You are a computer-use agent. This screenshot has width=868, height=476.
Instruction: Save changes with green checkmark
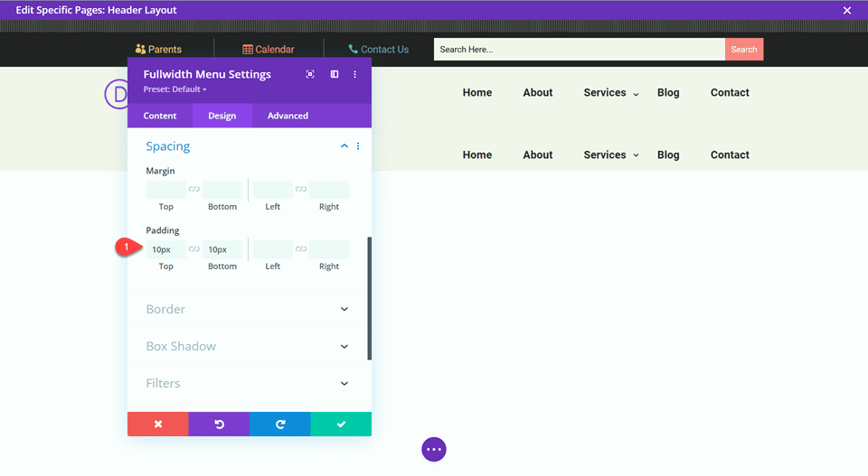point(341,424)
